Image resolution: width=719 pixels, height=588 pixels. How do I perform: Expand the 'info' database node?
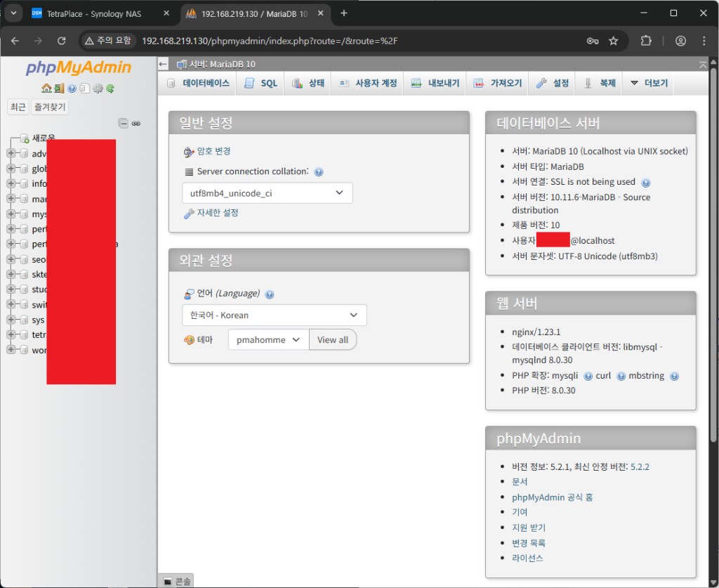coord(11,183)
